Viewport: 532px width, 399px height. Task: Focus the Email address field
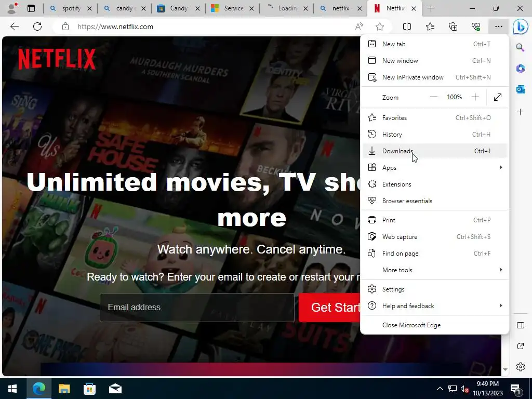click(197, 308)
